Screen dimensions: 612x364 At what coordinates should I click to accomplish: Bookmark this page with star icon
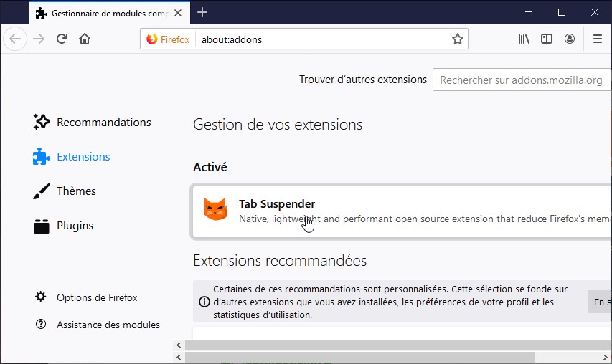(458, 39)
